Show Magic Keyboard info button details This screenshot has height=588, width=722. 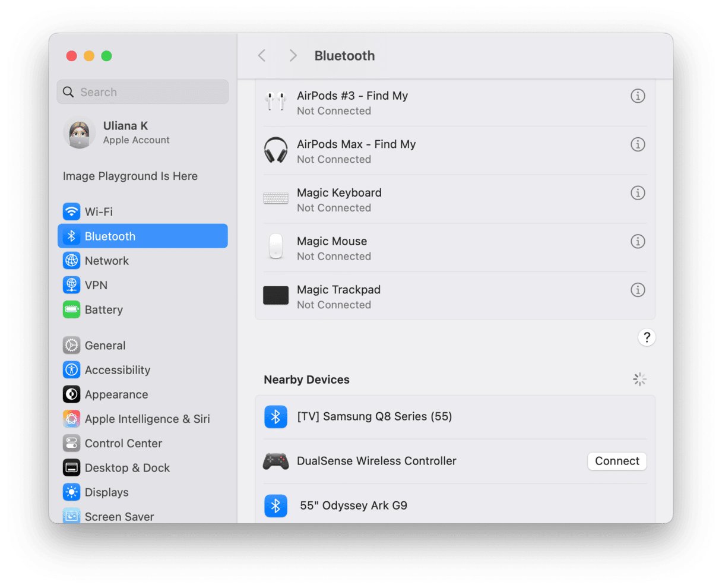638,193
